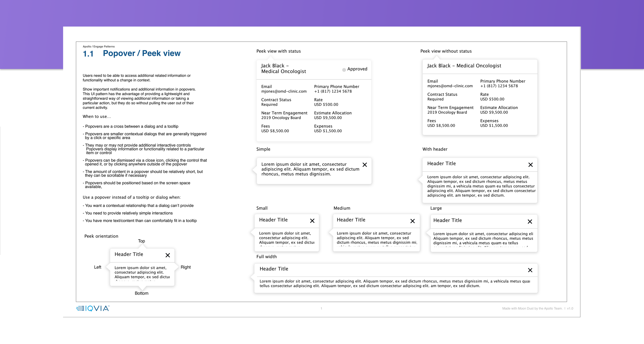Click the grey Approved status dot
The height and width of the screenshot is (344, 644).
pos(344,70)
